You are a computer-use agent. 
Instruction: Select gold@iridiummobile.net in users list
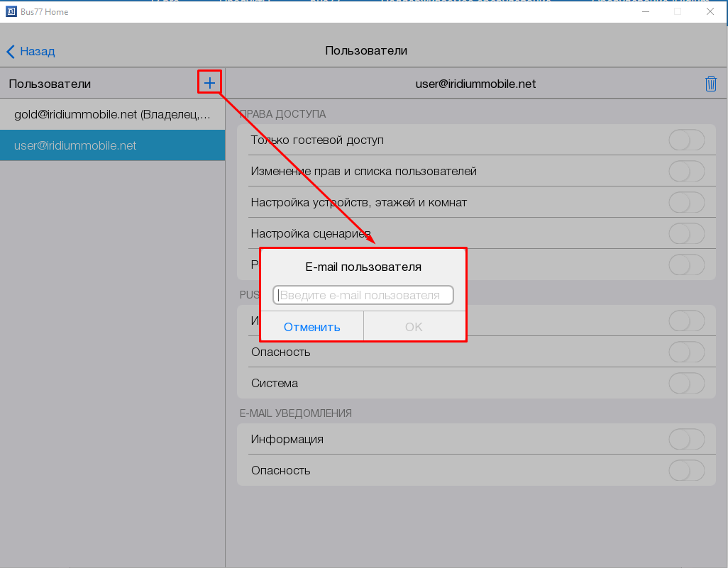pyautogui.click(x=112, y=114)
